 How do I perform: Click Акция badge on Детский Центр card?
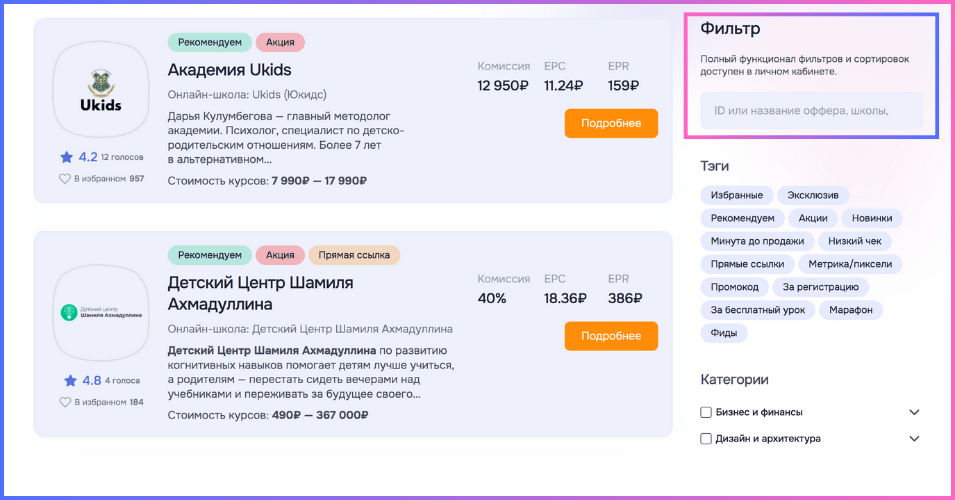click(x=280, y=255)
